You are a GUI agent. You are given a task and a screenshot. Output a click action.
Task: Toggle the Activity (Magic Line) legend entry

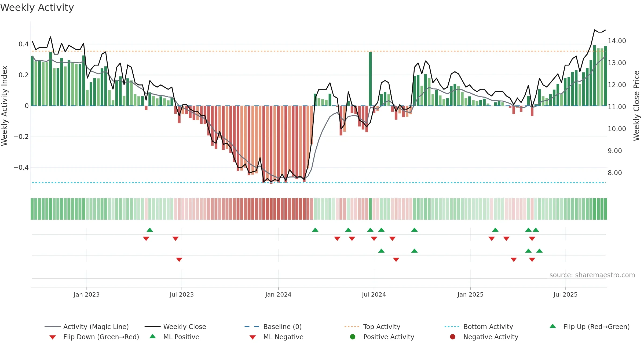[87, 327]
